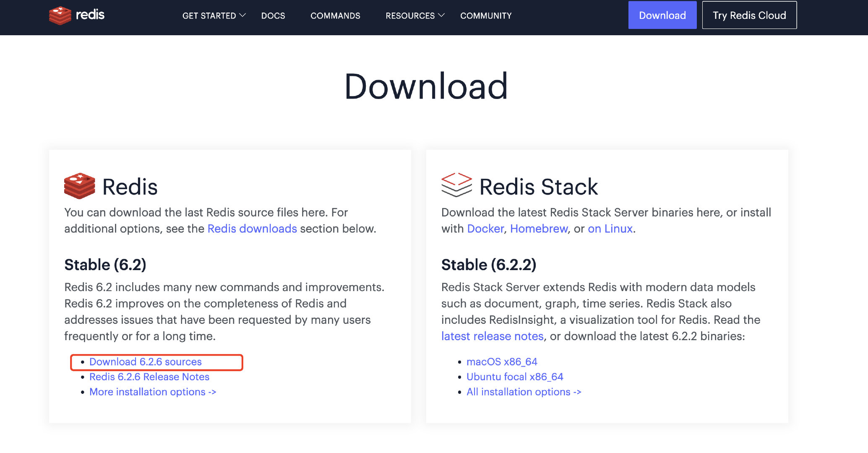
Task: Click the Stable (6.2.2) heading
Action: click(489, 265)
